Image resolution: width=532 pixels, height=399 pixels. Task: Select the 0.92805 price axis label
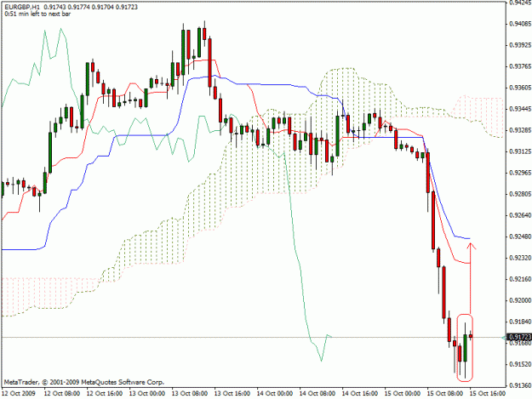click(x=520, y=194)
